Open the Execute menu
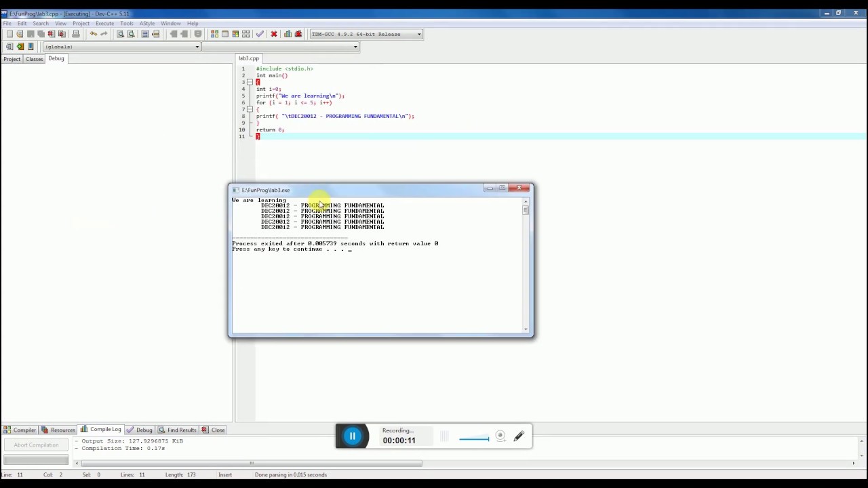The height and width of the screenshot is (488, 868). coord(104,23)
